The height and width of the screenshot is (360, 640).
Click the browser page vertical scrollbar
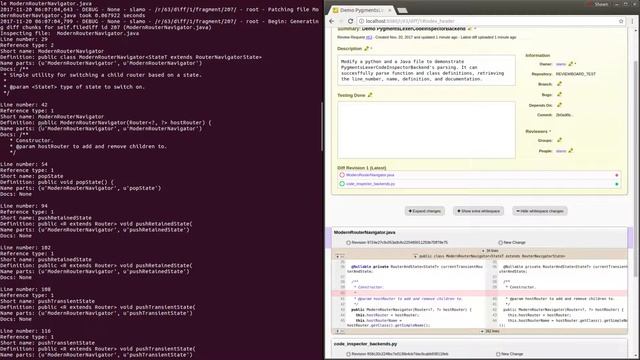click(636, 169)
